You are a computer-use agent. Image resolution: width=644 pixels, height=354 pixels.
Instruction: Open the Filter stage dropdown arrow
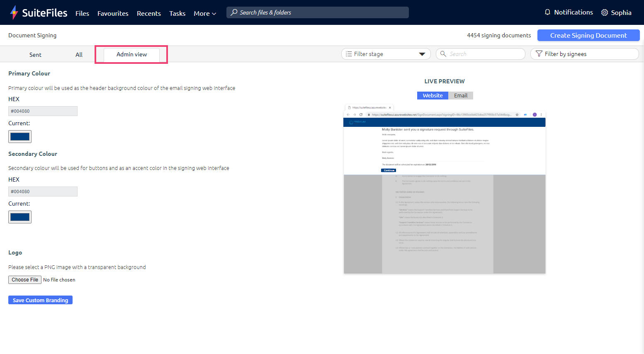(x=422, y=54)
